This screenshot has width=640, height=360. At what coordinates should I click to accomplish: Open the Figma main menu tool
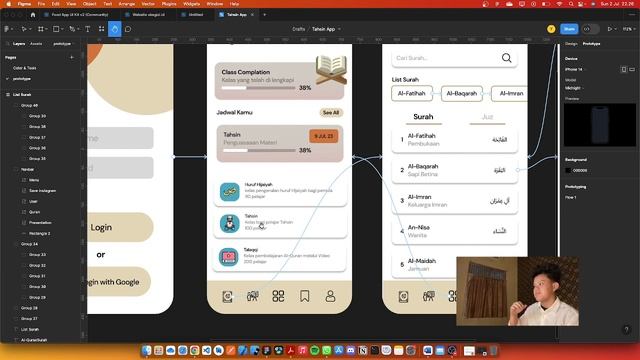point(7,29)
